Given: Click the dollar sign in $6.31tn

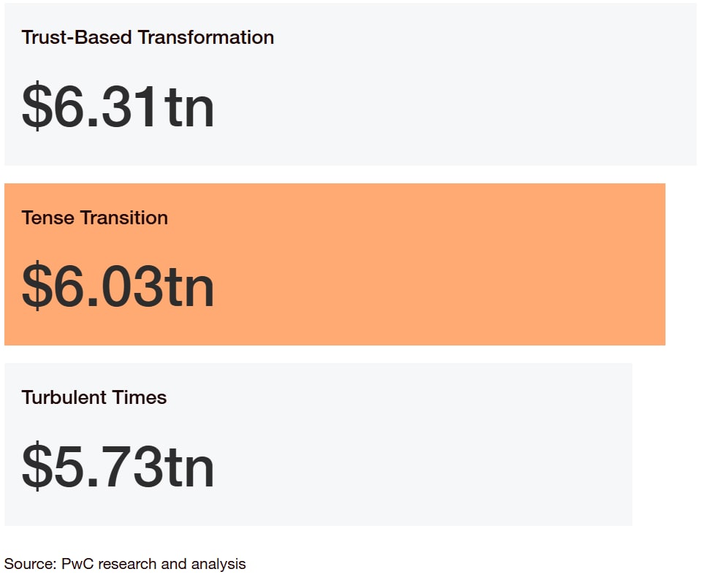Looking at the screenshot, I should point(37,107).
